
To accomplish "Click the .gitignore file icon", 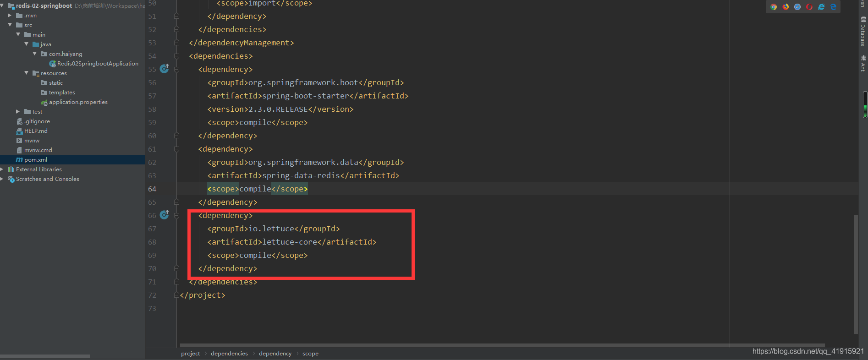I will [19, 121].
